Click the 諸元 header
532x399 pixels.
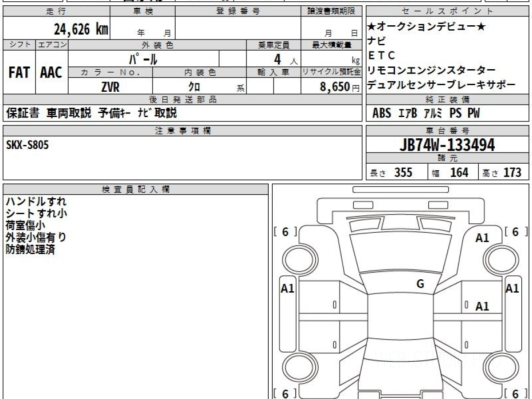tap(448, 158)
